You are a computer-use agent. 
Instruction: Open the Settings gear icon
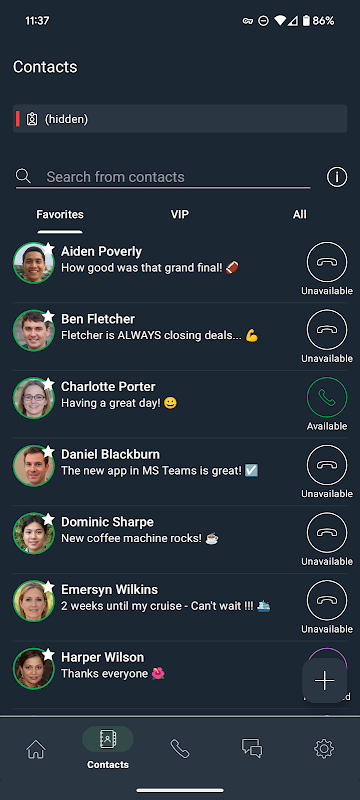(324, 748)
